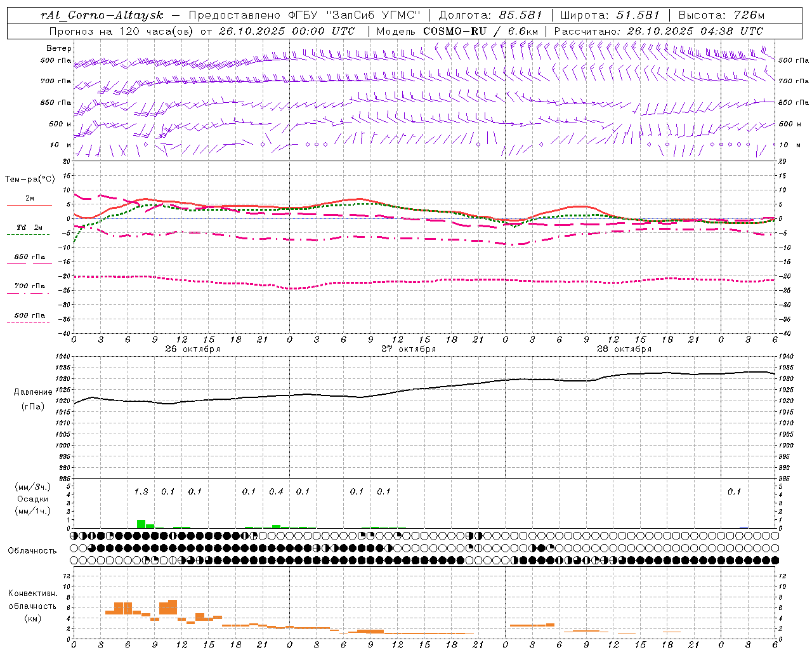Click the 1.3 precipitation amount value

pyautogui.click(x=141, y=491)
